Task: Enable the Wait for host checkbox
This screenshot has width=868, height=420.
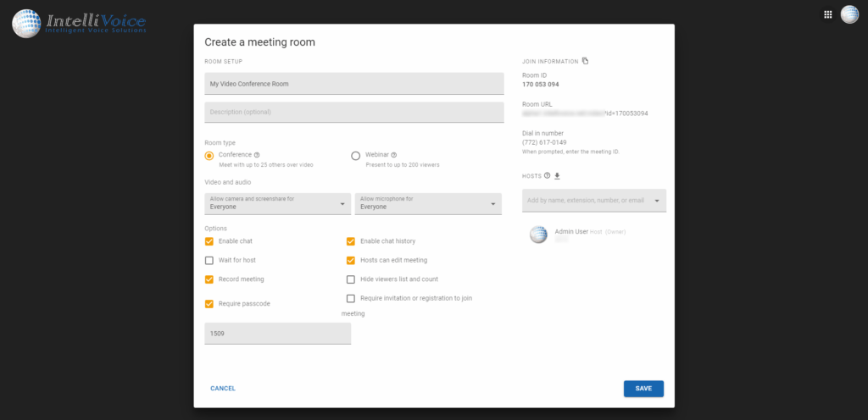Action: (x=209, y=260)
